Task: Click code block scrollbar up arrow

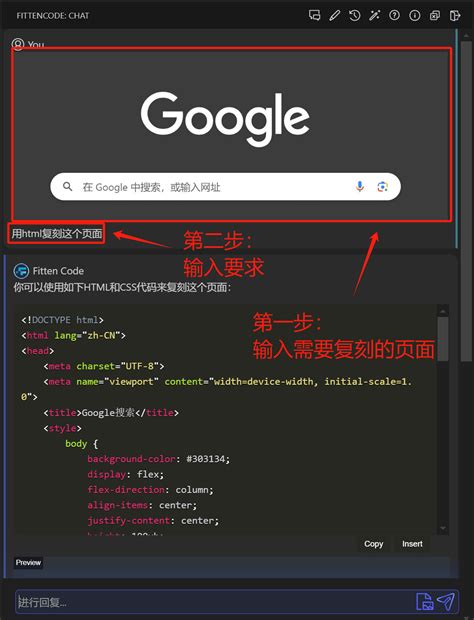Action: (443, 312)
